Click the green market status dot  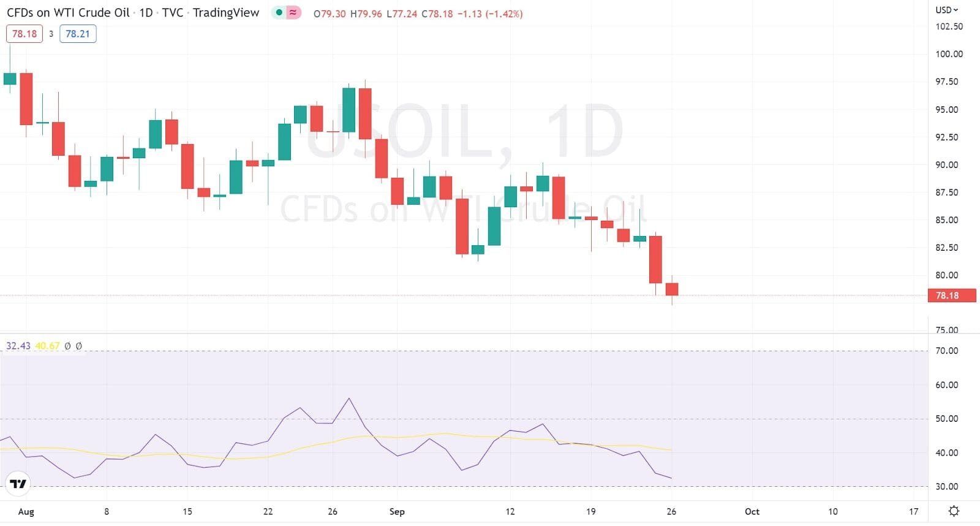[279, 13]
